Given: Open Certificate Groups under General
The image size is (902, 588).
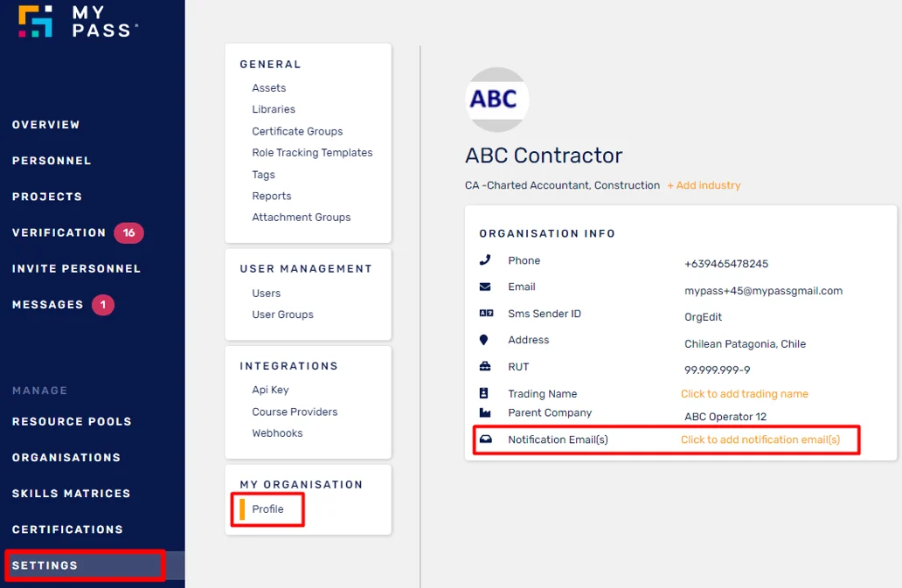Looking at the screenshot, I should coord(297,131).
